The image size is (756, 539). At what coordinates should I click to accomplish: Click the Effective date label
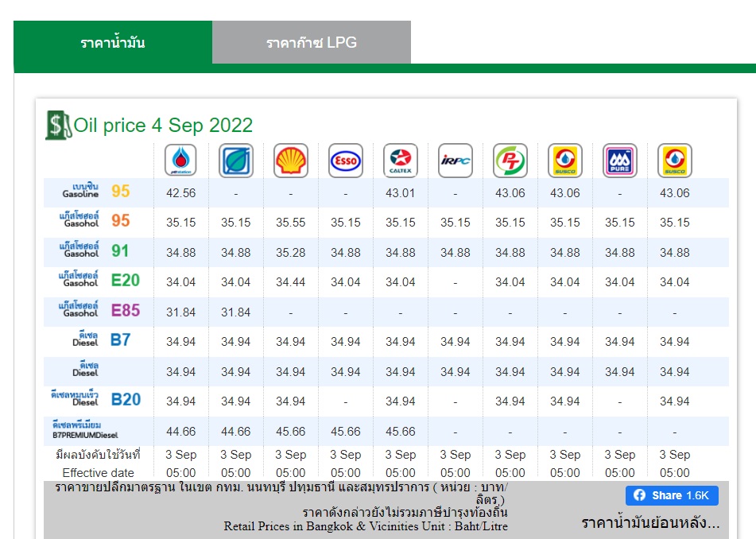point(99,473)
